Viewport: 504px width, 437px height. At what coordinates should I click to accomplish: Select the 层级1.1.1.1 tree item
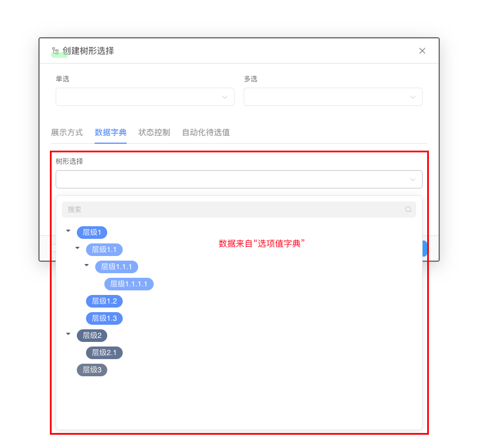129,284
